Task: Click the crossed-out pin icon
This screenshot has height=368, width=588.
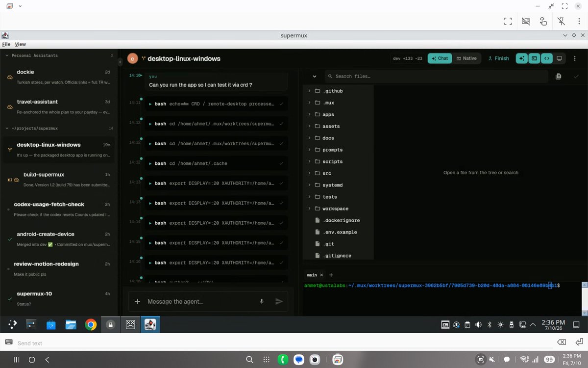Action: click(x=562, y=21)
